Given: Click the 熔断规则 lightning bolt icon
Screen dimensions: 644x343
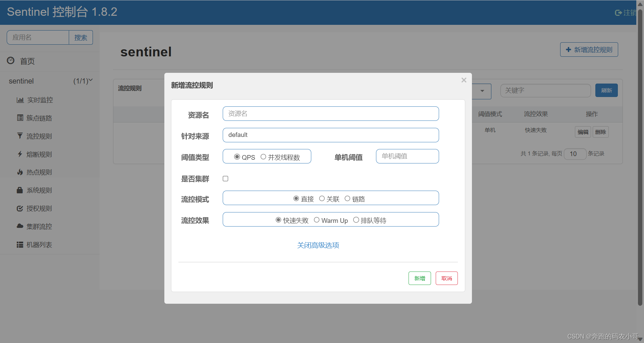Looking at the screenshot, I should [x=20, y=154].
